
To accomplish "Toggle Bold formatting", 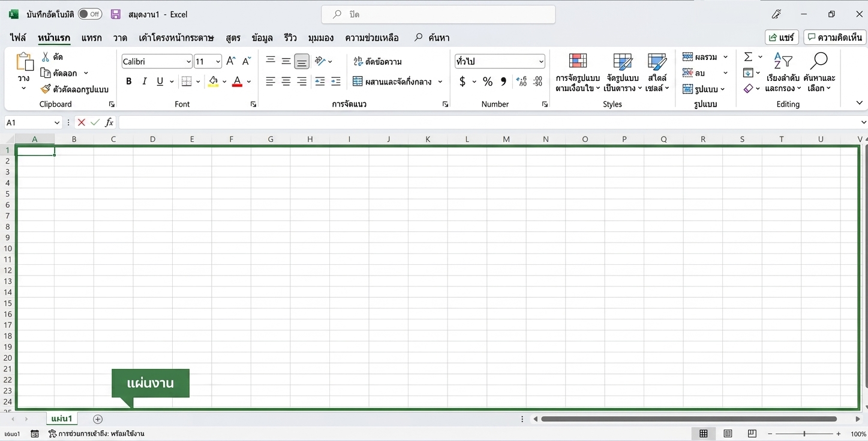I will 128,81.
